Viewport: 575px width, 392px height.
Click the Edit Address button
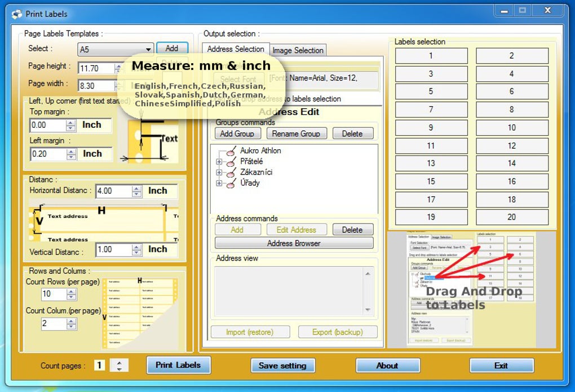click(x=297, y=230)
